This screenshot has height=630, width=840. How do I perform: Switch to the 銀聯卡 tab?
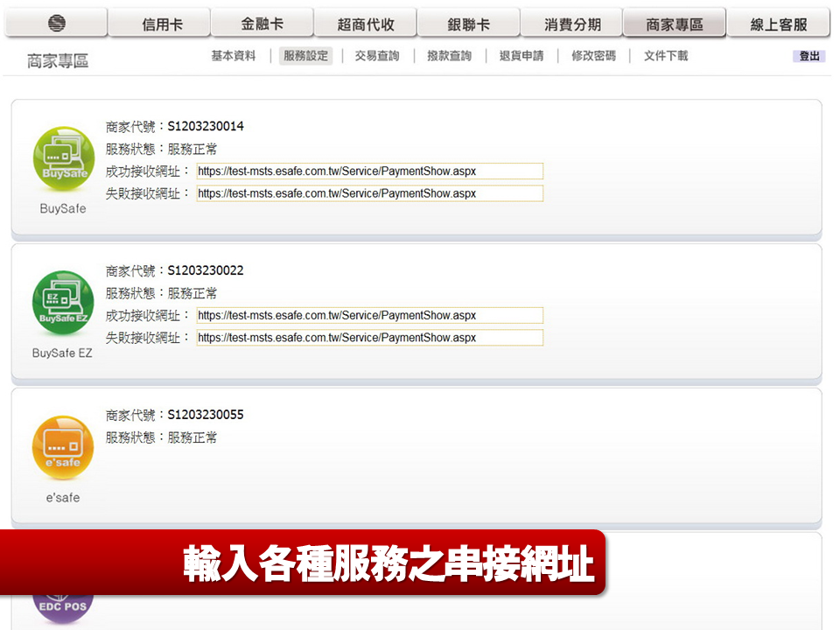click(x=469, y=23)
